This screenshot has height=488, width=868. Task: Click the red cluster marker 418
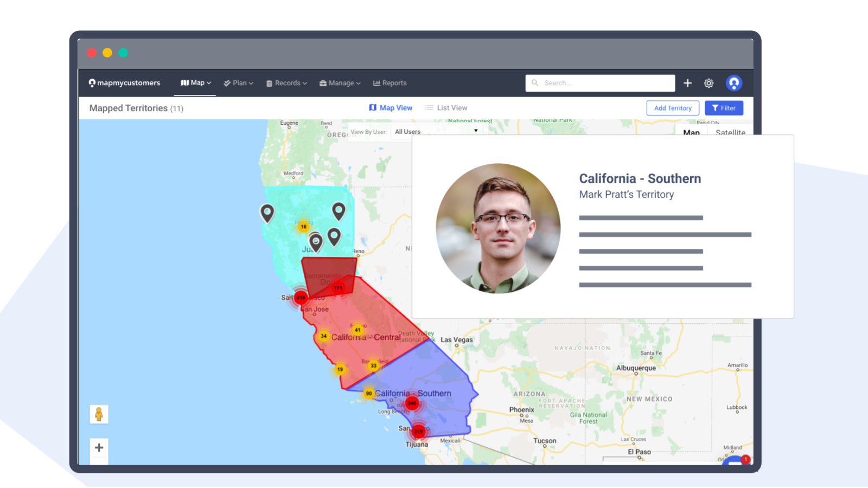point(301,298)
